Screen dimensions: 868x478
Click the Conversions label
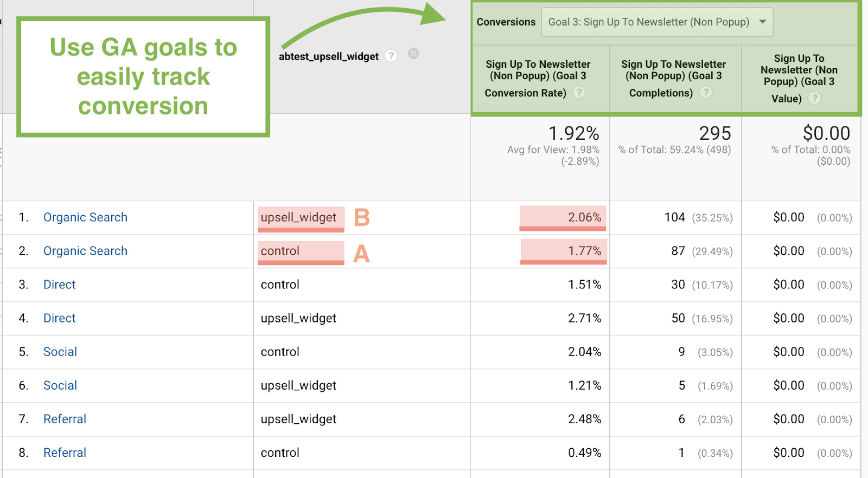506,22
